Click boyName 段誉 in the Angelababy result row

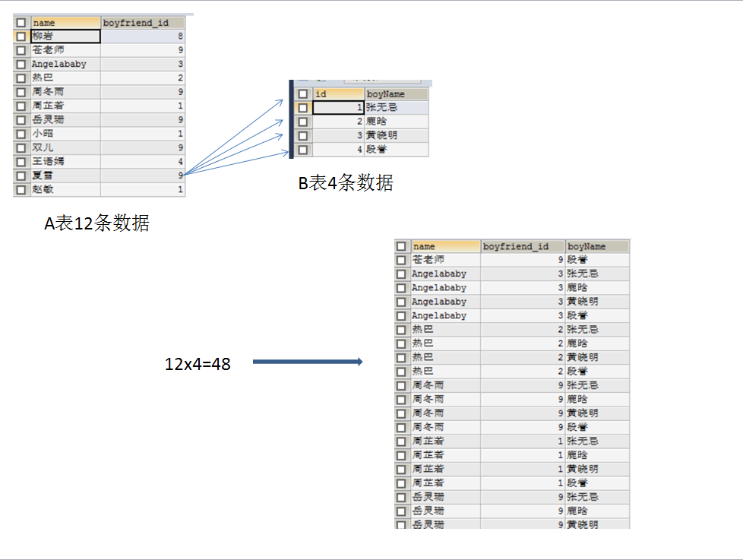[598, 315]
